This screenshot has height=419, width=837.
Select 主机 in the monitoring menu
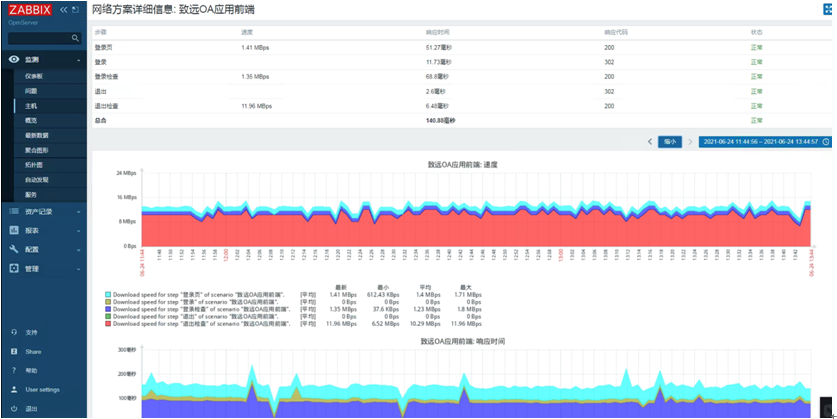(31, 106)
